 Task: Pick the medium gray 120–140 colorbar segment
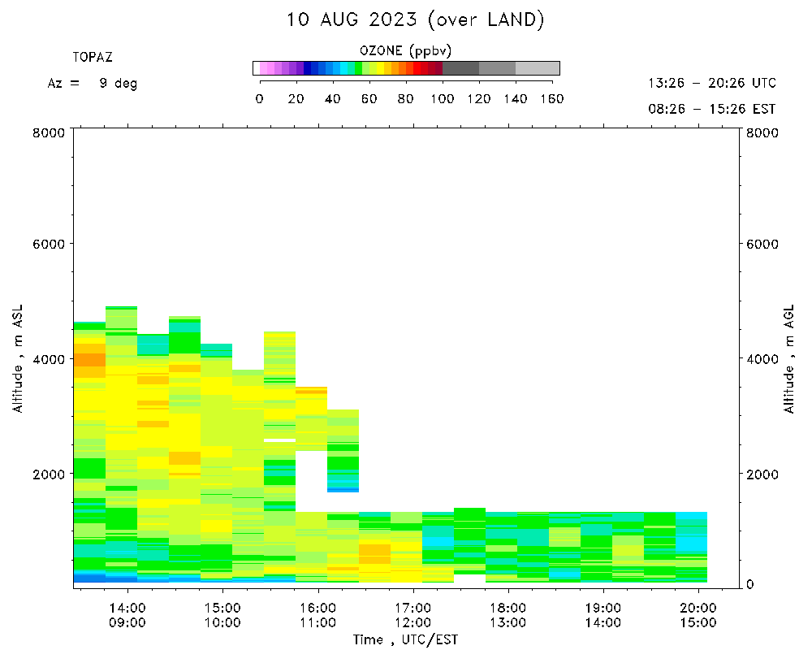pos(497,68)
